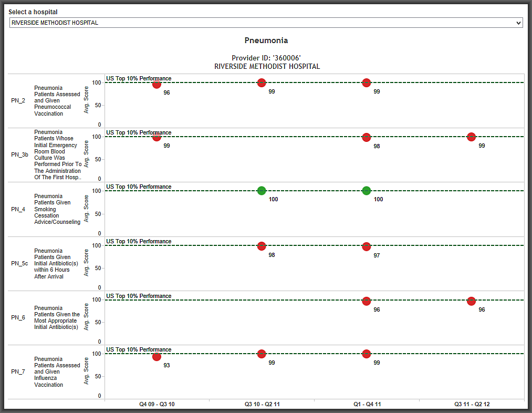The width and height of the screenshot is (532, 413).
Task: Click PN_6 marker at Q1 - Q4 11
Action: coord(367,301)
